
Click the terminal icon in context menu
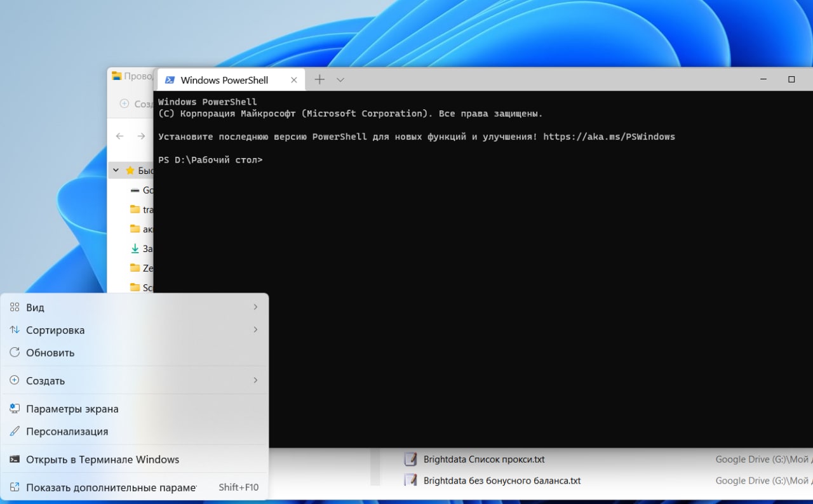pos(15,460)
